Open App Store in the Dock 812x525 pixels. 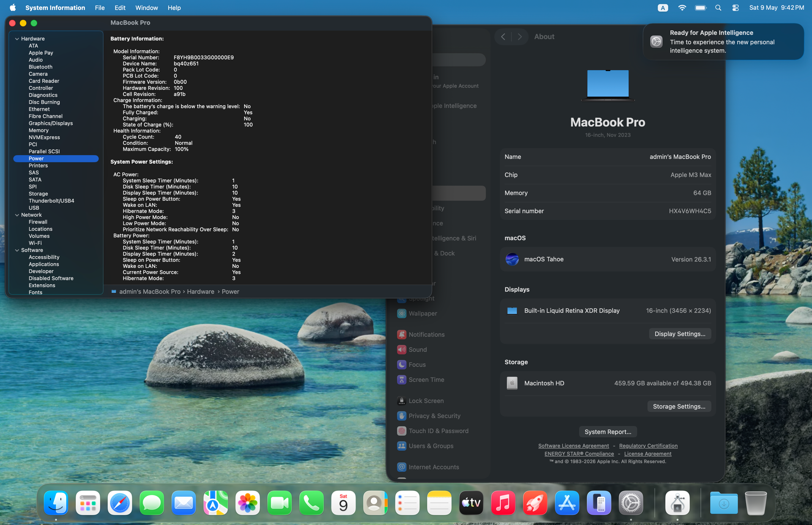[567, 503]
